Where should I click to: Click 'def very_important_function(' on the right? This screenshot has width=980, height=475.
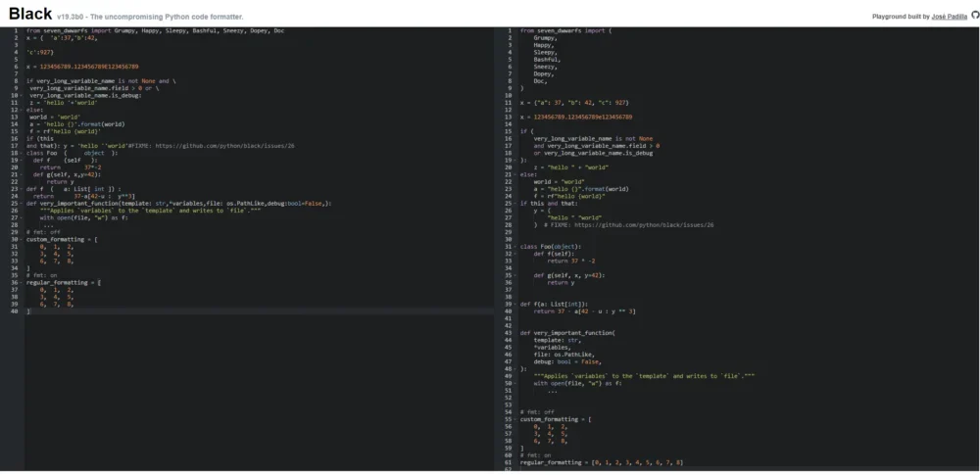point(567,333)
